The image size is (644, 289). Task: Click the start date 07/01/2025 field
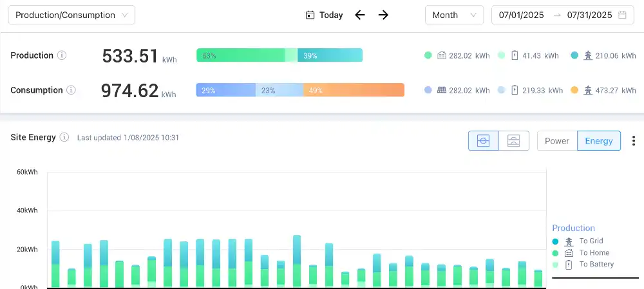(521, 15)
